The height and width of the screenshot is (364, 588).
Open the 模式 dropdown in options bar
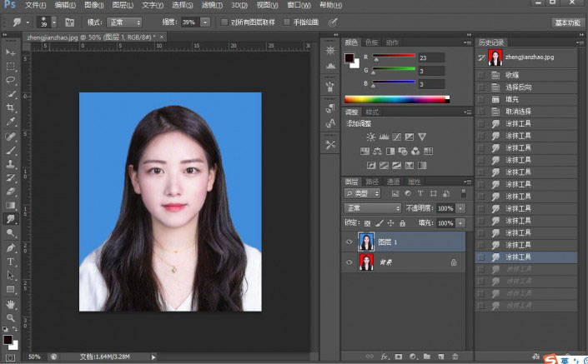[124, 22]
